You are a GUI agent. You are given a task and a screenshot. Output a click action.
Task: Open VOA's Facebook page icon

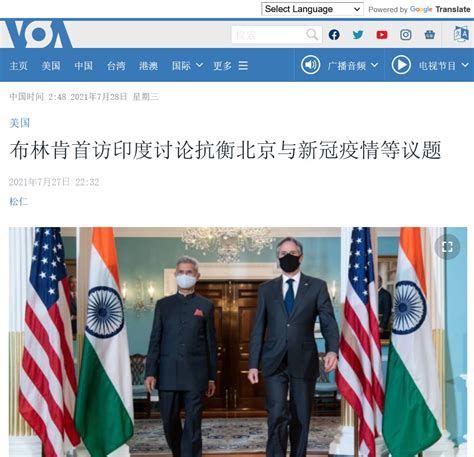(334, 35)
